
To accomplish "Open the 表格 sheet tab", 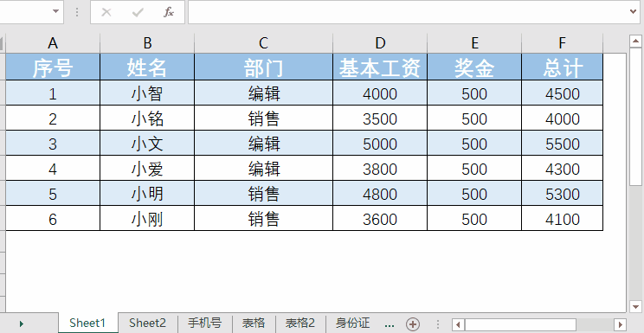I will (x=254, y=323).
